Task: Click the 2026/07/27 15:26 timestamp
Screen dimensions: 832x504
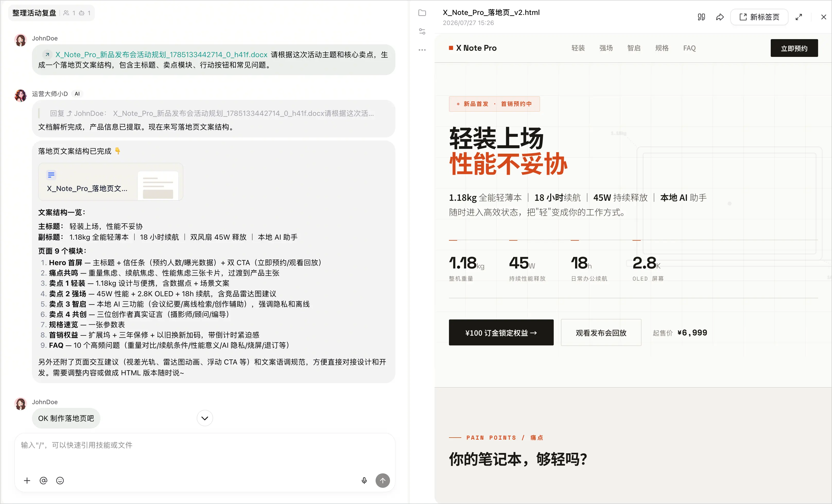Action: [x=468, y=23]
